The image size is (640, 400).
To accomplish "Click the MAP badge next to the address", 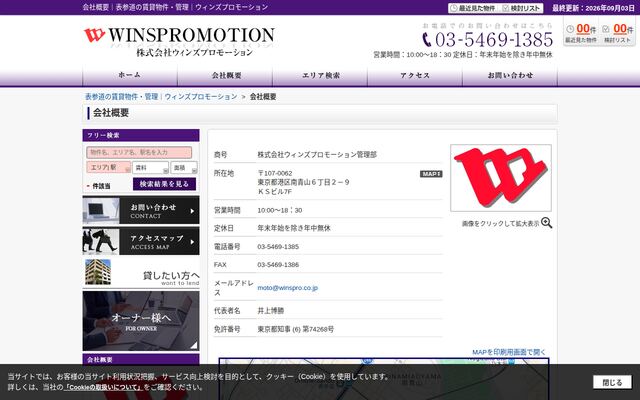I will (x=431, y=174).
